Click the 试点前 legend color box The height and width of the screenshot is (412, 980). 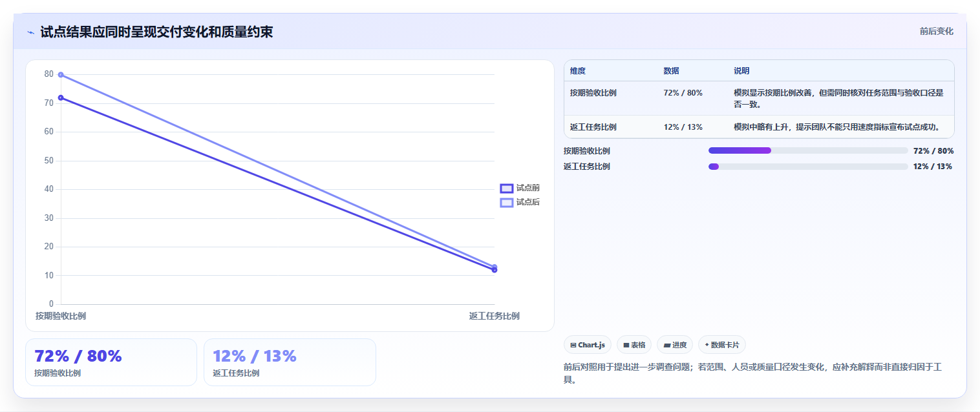pyautogui.click(x=507, y=188)
